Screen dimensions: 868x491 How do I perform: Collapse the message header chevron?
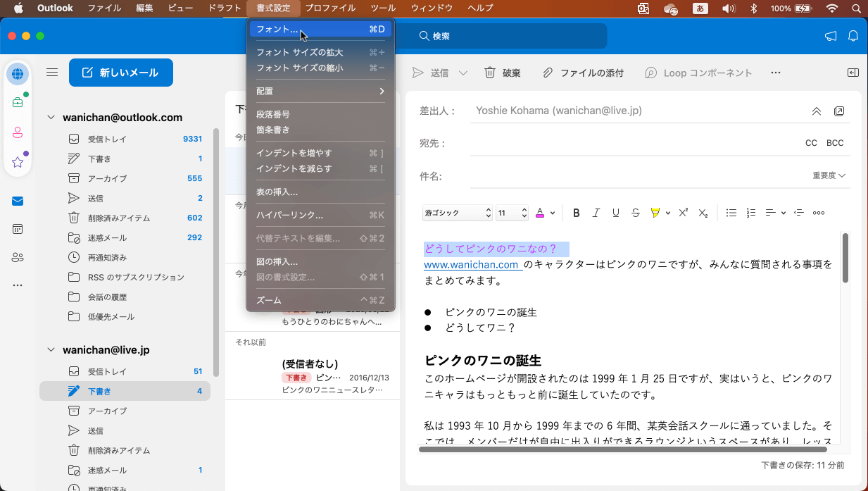(x=817, y=111)
